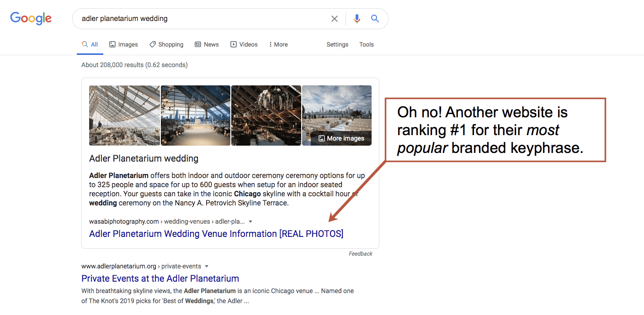The image size is (644, 315).
Task: Open search Settings
Action: coord(337,44)
